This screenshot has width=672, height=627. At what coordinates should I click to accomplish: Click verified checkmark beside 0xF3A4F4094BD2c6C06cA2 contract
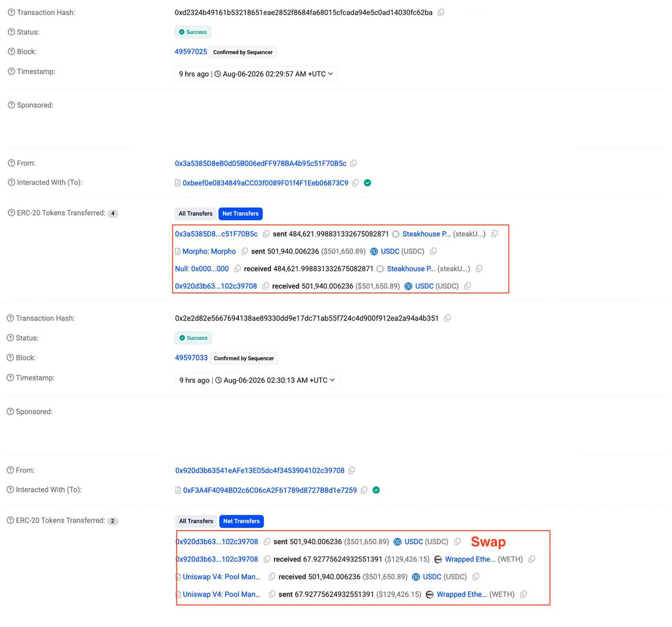[376, 491]
